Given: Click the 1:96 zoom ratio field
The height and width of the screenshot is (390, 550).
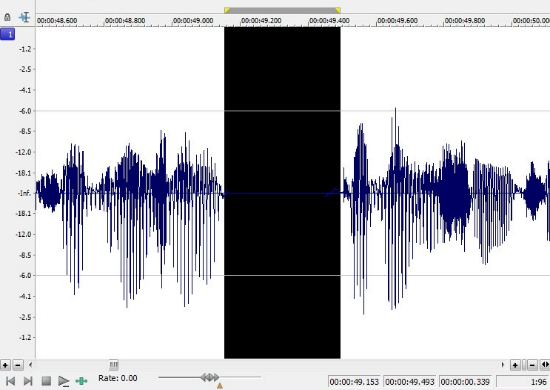Looking at the screenshot, I should point(522,382).
